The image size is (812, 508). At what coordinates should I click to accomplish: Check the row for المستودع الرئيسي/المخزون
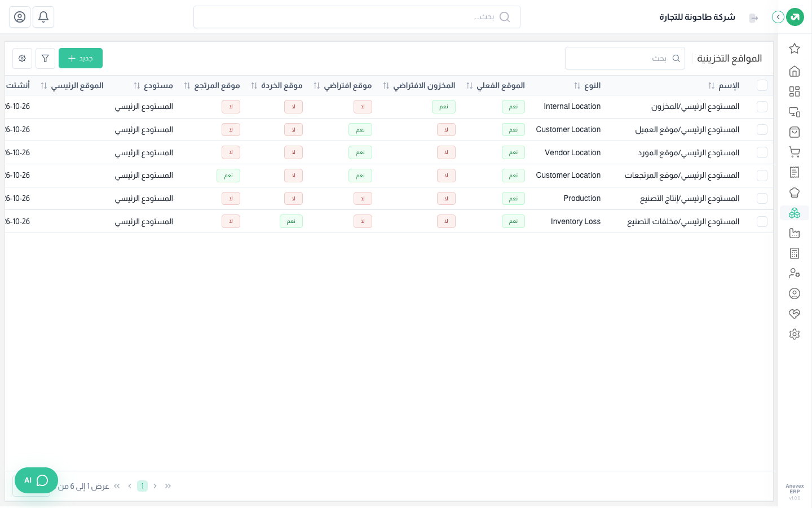[762, 106]
